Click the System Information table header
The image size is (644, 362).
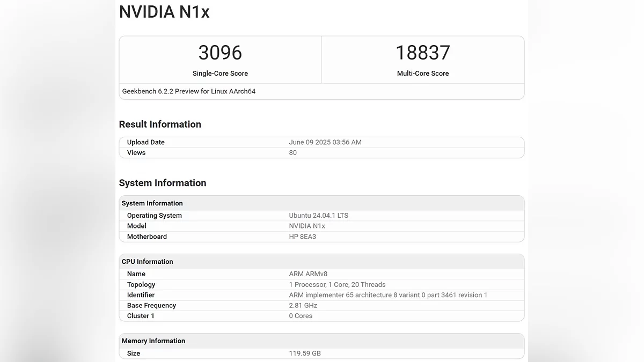coord(152,203)
